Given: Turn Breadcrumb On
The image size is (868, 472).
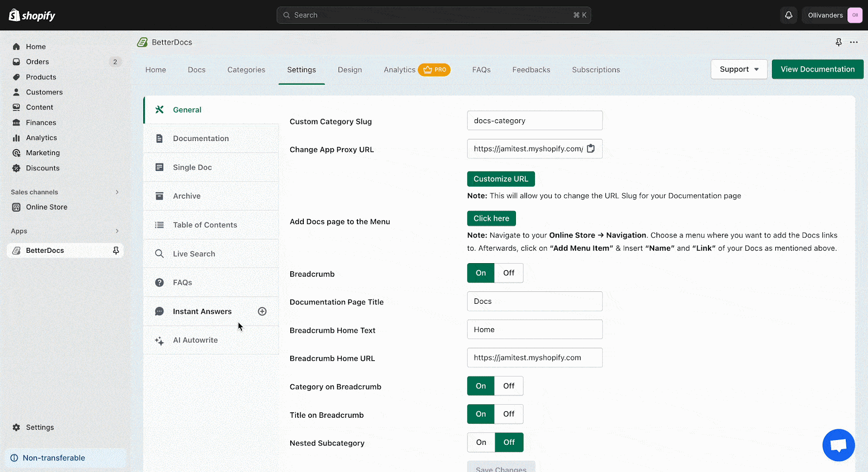Looking at the screenshot, I should (x=481, y=273).
